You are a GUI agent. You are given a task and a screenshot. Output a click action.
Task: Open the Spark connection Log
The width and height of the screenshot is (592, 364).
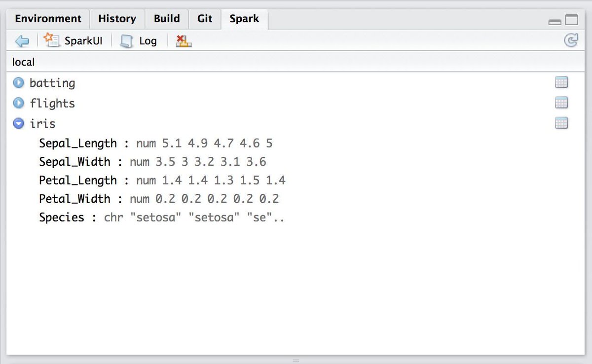click(x=139, y=41)
